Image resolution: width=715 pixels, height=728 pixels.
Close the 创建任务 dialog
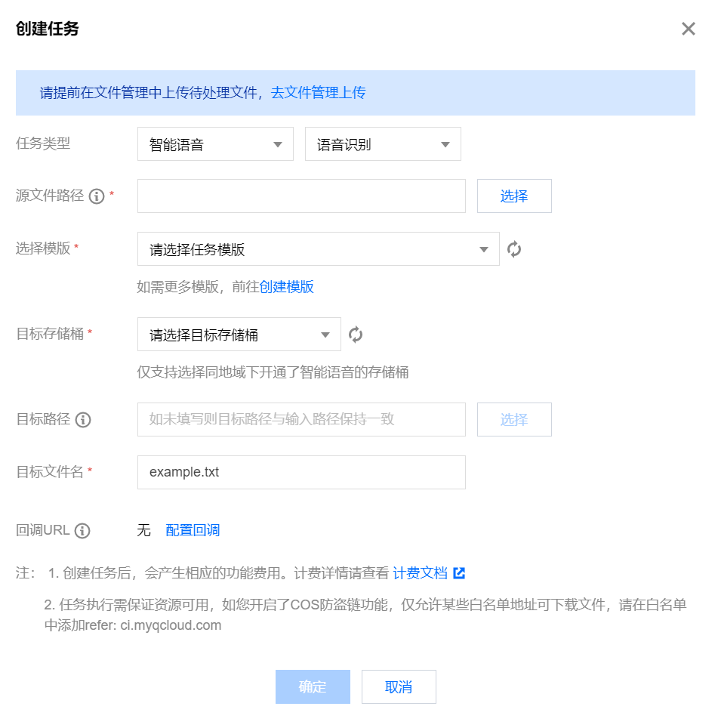tap(688, 29)
